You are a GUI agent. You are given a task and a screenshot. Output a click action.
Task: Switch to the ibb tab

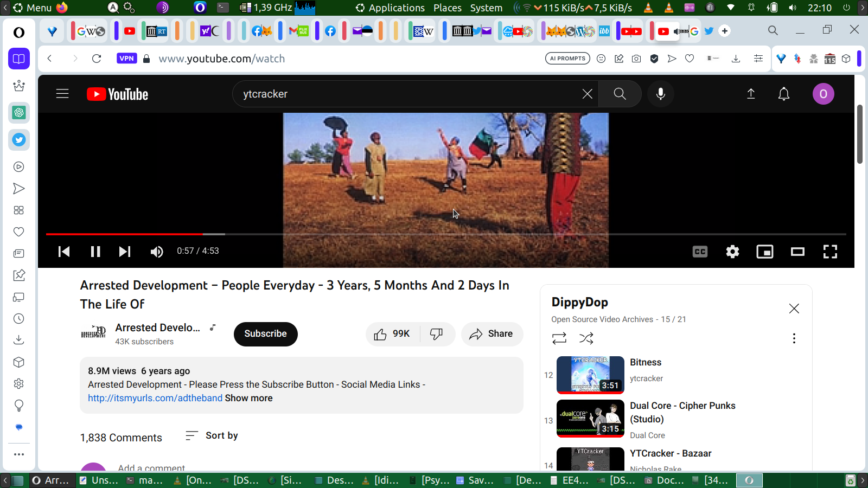tap(604, 31)
